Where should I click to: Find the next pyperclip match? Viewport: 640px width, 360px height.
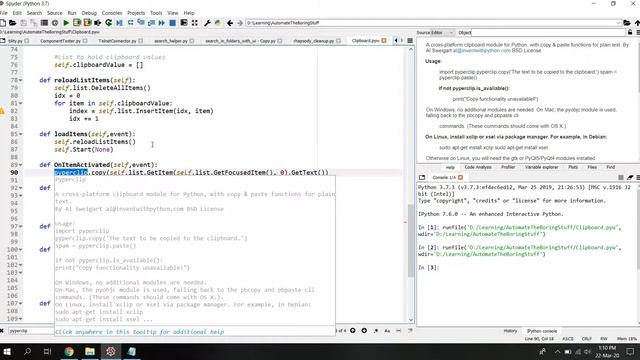(x=364, y=331)
